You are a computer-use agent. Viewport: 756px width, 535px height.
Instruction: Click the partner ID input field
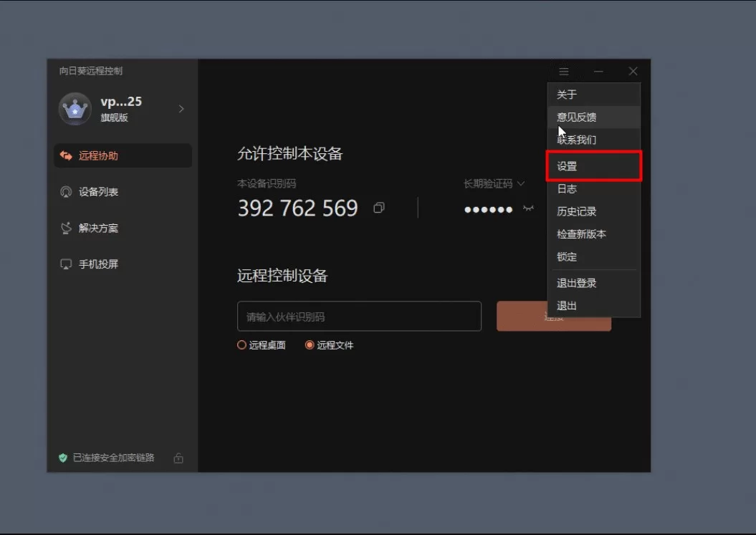coord(359,317)
